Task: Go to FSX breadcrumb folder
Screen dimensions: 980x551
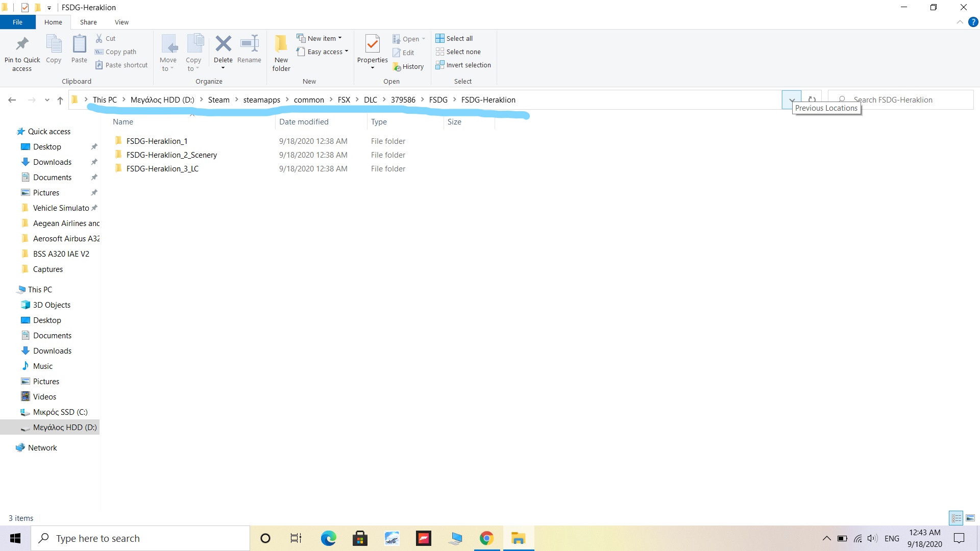Action: (x=344, y=100)
